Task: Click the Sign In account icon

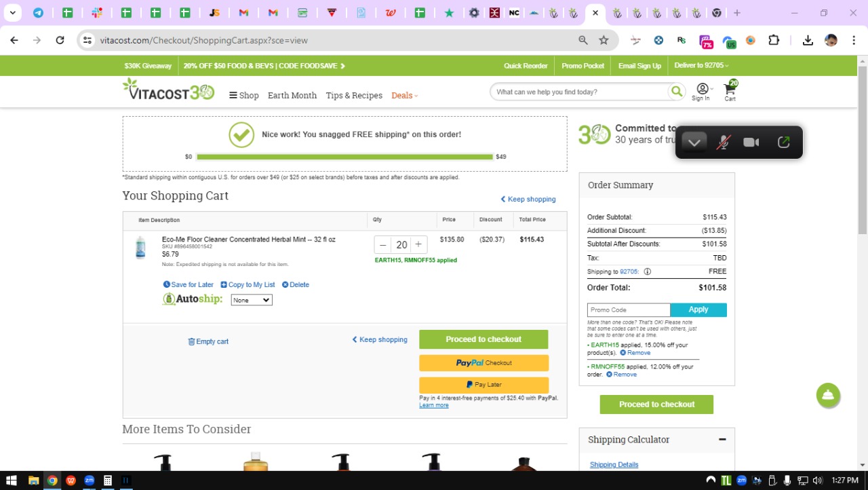Action: click(701, 92)
